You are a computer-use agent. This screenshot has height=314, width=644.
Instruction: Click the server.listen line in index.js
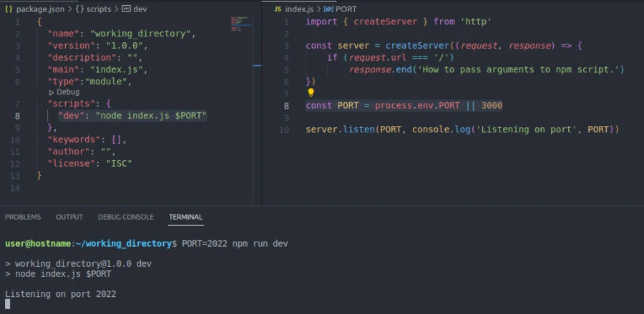click(462, 129)
